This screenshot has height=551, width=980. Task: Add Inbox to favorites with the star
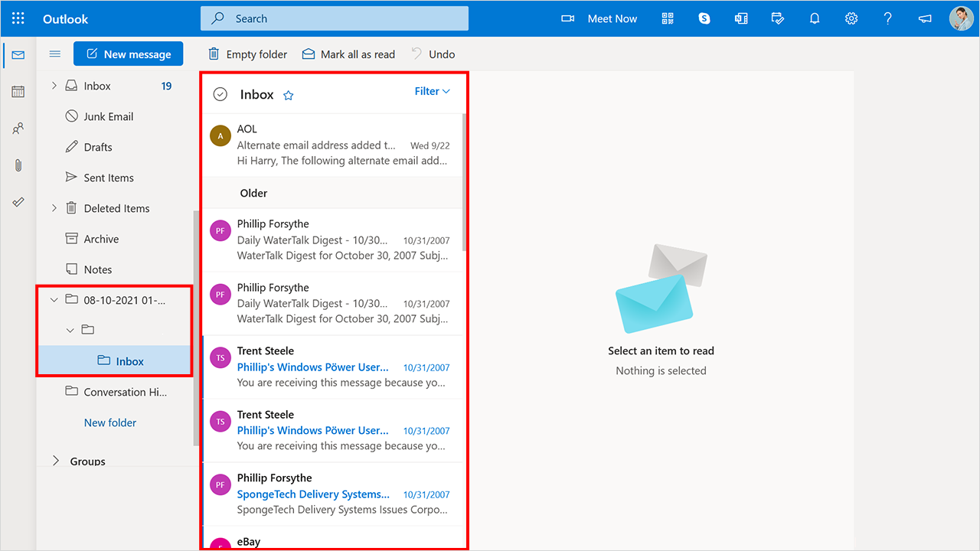tap(289, 96)
